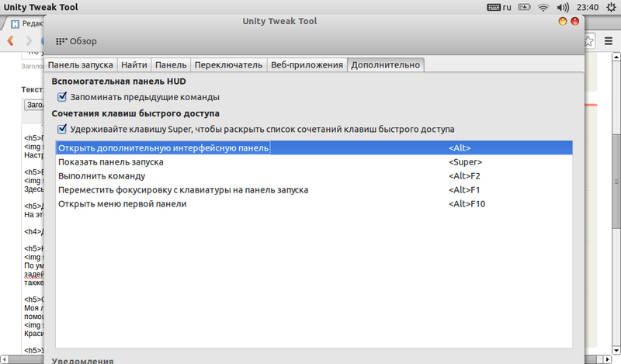This screenshot has width=621, height=364.
Task: Select row Открыть меню первой панели
Action: (314, 203)
